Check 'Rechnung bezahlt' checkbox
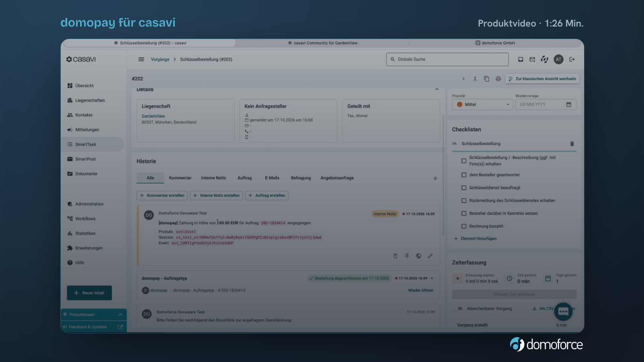This screenshot has width=644, height=362. tap(464, 226)
